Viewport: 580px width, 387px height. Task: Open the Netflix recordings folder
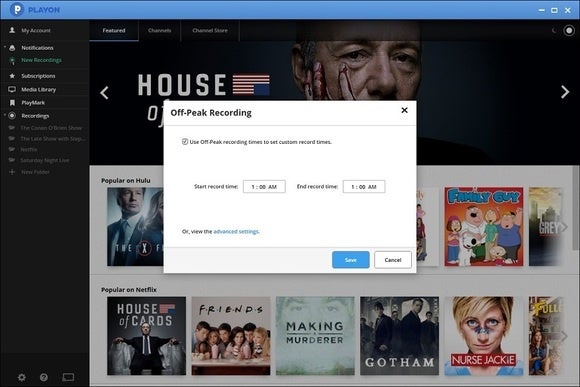coord(28,149)
